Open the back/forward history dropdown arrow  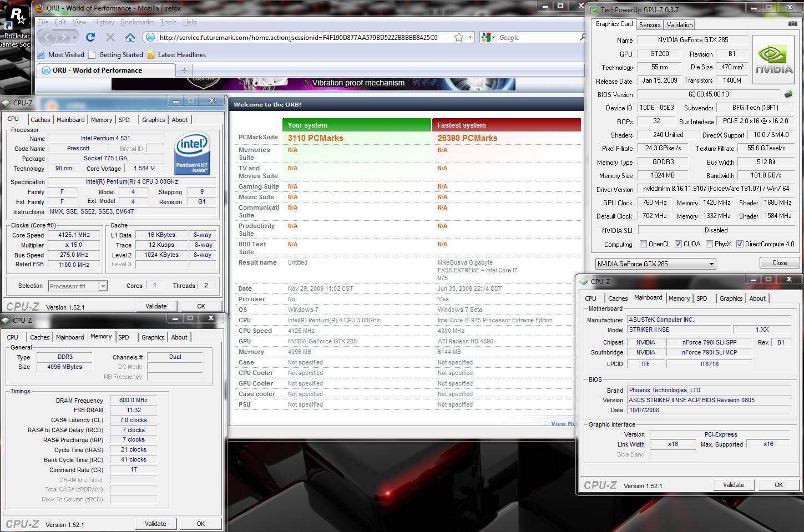tap(75, 37)
